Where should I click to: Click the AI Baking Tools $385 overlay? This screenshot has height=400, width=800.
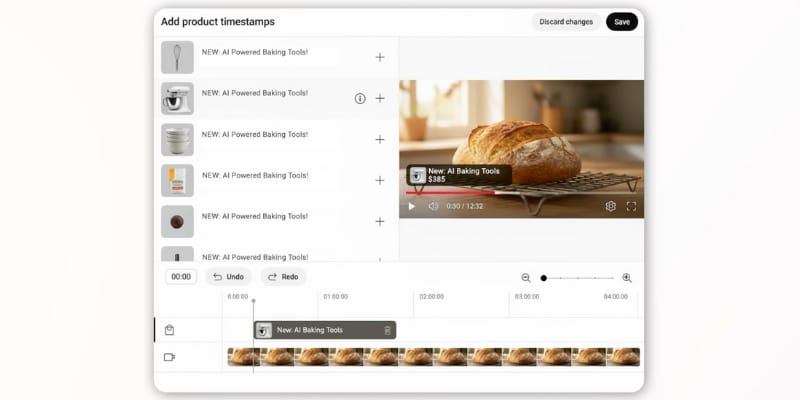point(459,175)
